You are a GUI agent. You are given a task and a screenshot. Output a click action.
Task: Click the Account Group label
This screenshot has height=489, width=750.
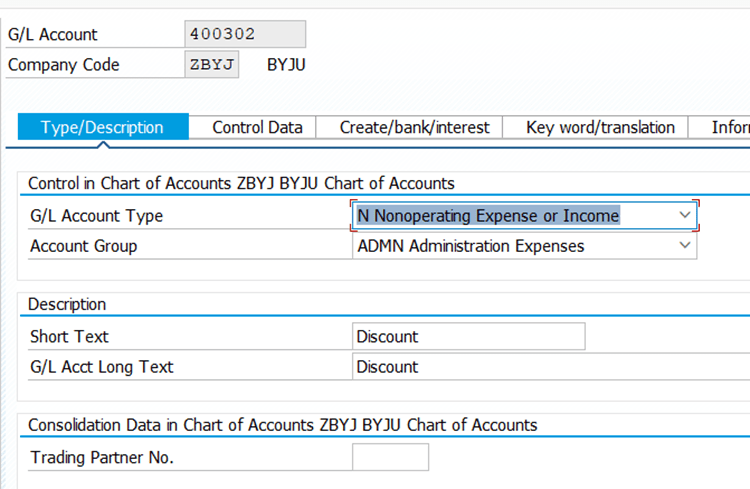pyautogui.click(x=83, y=246)
